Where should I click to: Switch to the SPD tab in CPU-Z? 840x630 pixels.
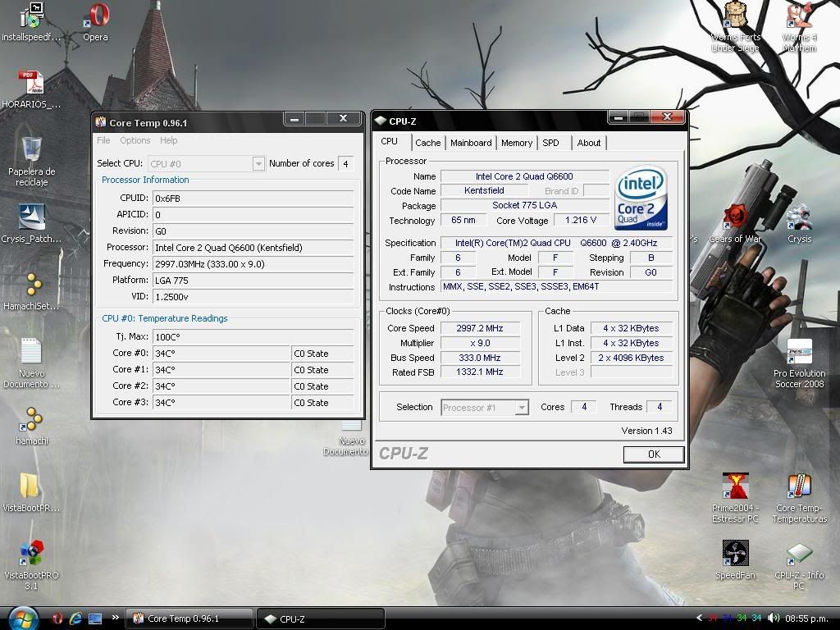[x=550, y=143]
